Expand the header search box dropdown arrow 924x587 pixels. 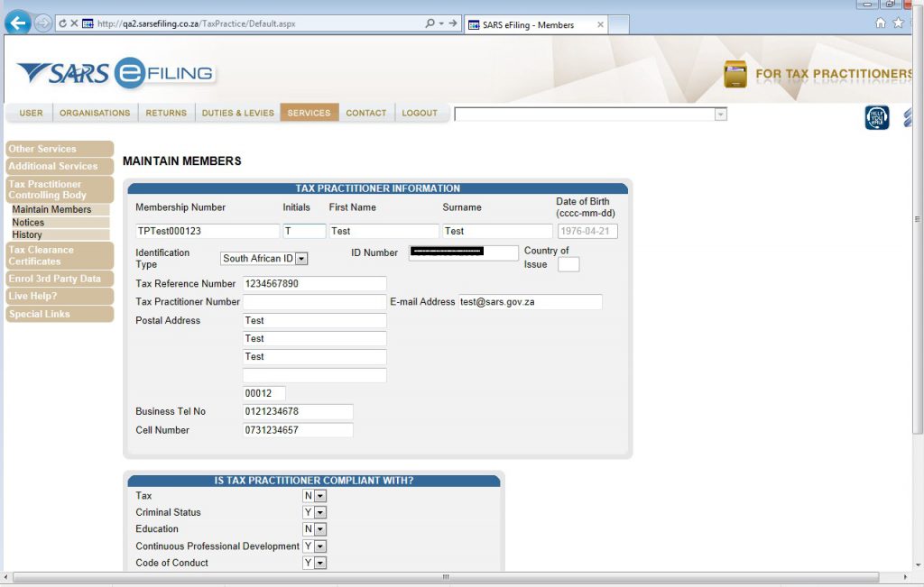(x=720, y=113)
